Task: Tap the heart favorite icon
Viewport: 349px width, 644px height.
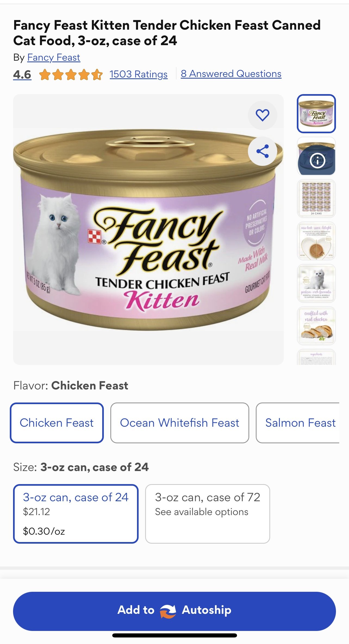Action: pos(262,115)
